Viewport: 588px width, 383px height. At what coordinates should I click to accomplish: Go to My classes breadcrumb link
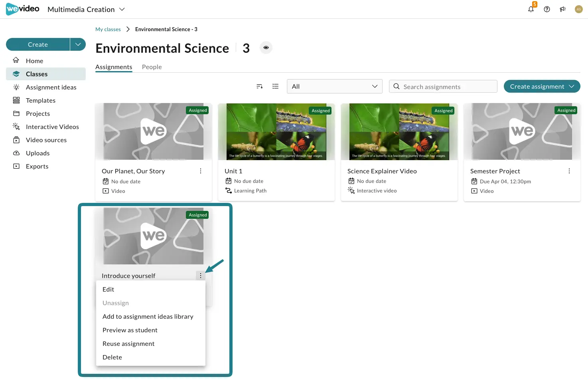[108, 29]
